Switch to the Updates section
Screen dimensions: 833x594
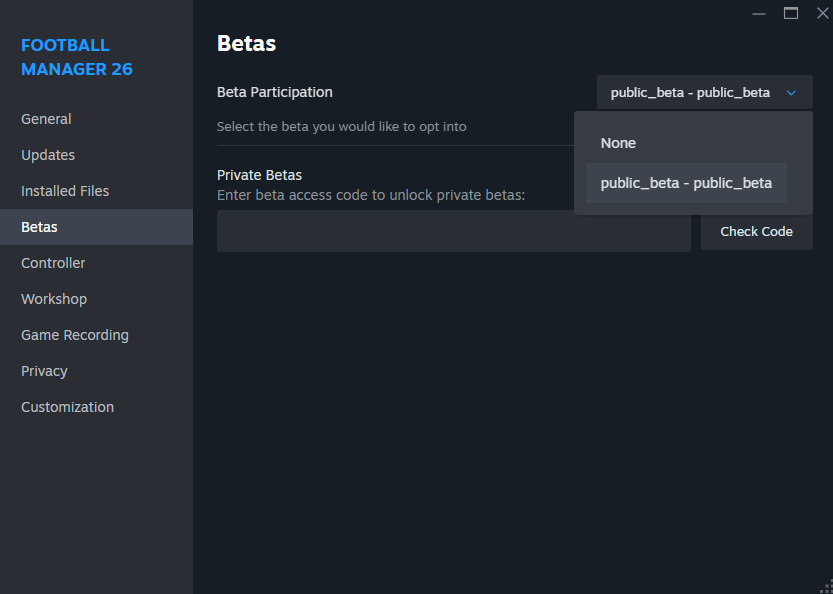pos(48,155)
